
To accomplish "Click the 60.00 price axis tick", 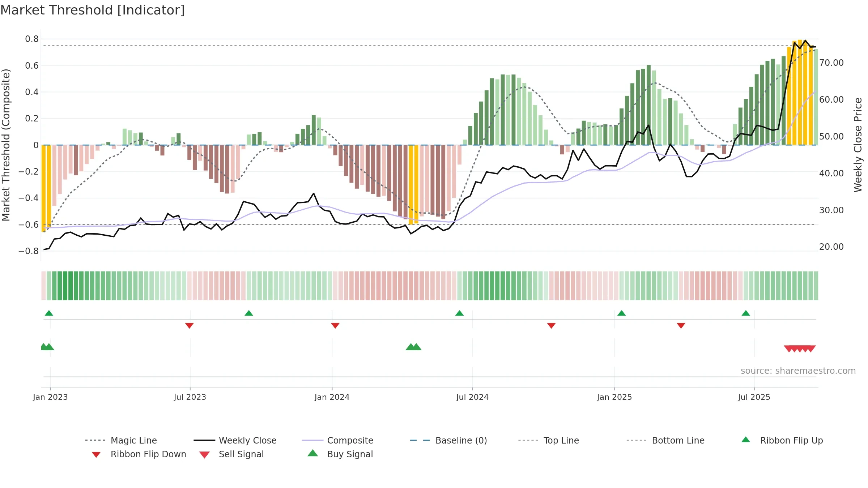I will pos(831,100).
